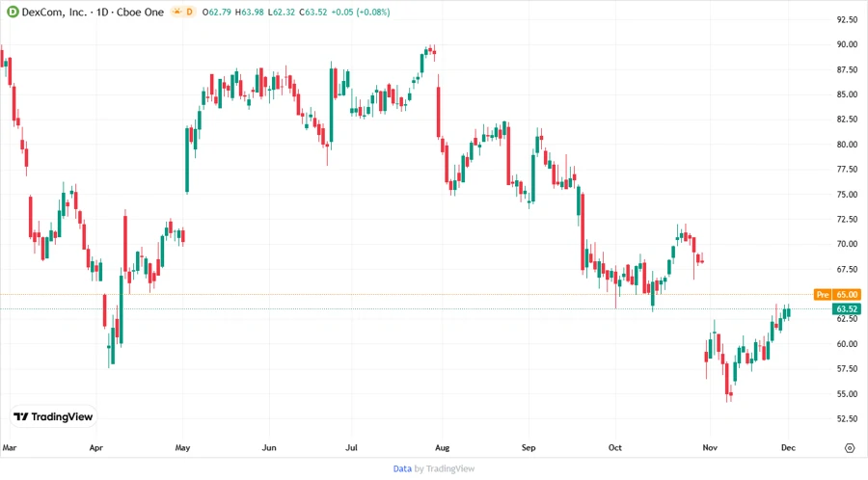Click the Oct label on time axis
The height and width of the screenshot is (480, 868).
[x=615, y=447]
